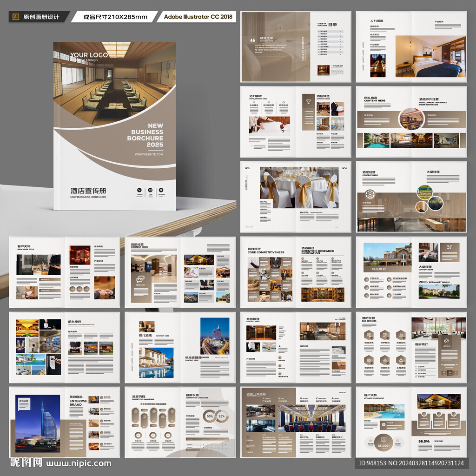Click the 目录 contents heading
The width and height of the screenshot is (476, 476).
[x=333, y=25]
